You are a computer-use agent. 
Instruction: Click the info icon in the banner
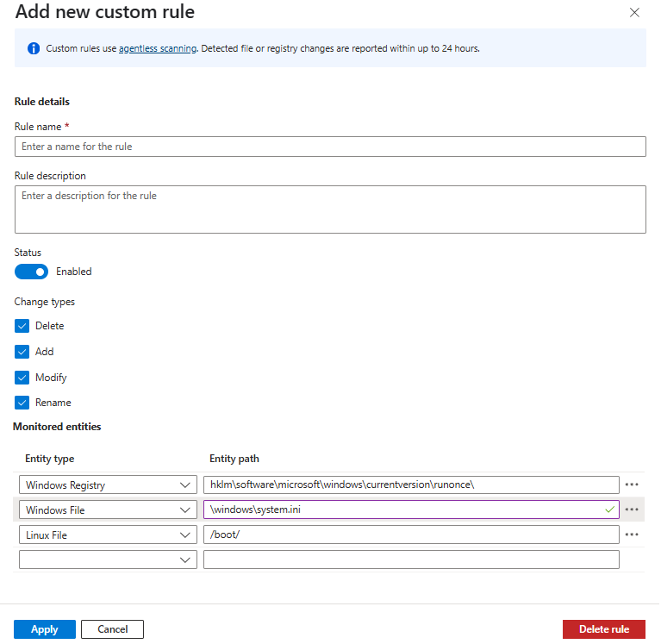pos(34,48)
